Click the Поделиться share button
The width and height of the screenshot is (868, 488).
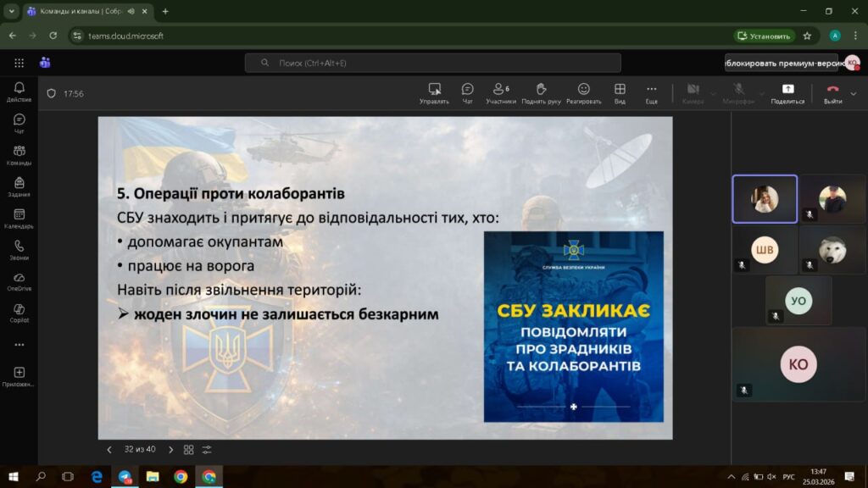point(787,92)
